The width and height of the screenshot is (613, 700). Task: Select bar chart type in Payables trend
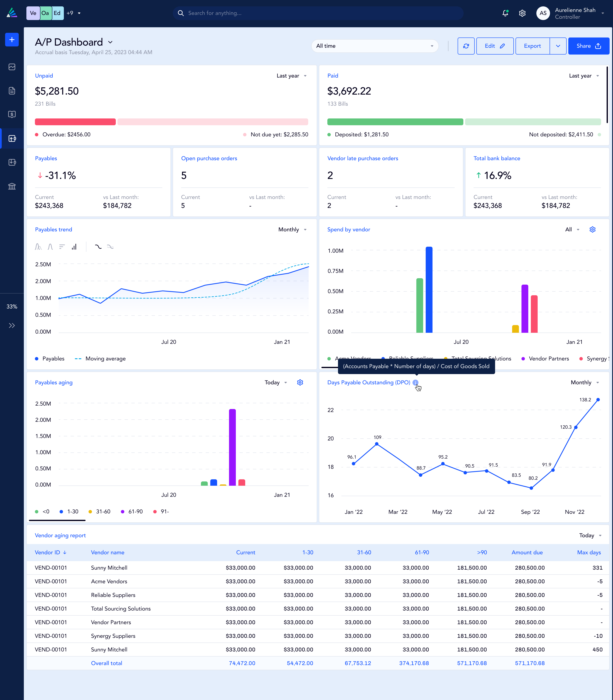pos(74,246)
